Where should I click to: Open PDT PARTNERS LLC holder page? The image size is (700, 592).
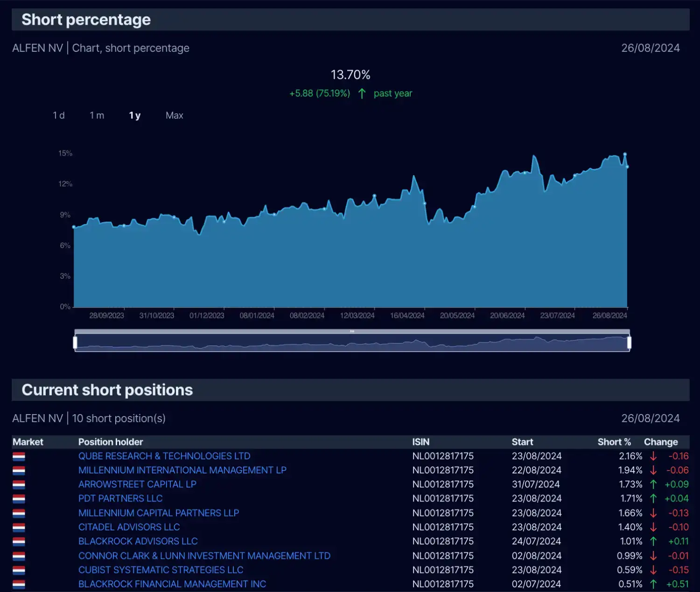click(x=120, y=499)
